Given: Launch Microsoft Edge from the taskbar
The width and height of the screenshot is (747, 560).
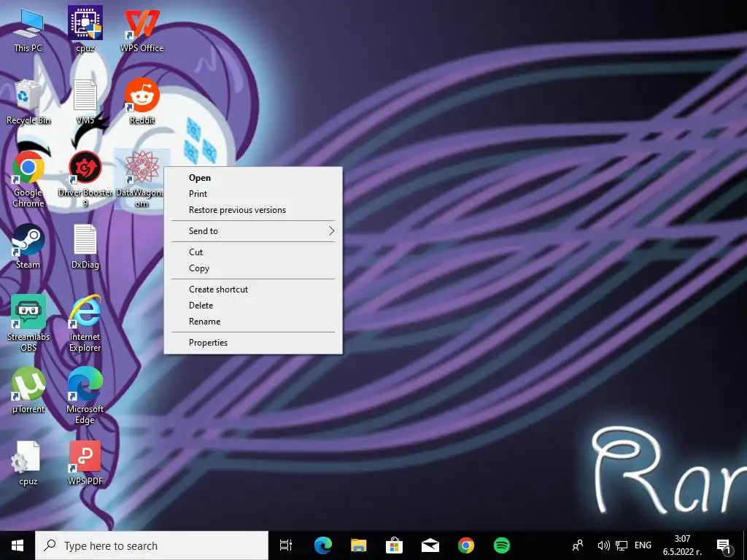Looking at the screenshot, I should (322, 545).
